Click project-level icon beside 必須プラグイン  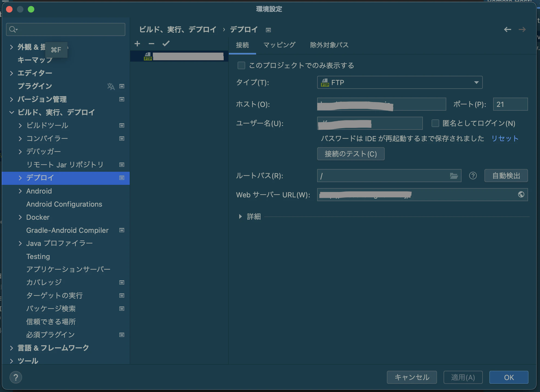122,335
